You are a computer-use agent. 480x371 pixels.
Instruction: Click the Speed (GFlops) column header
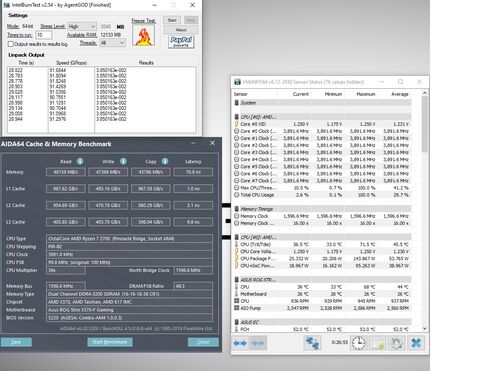(71, 63)
